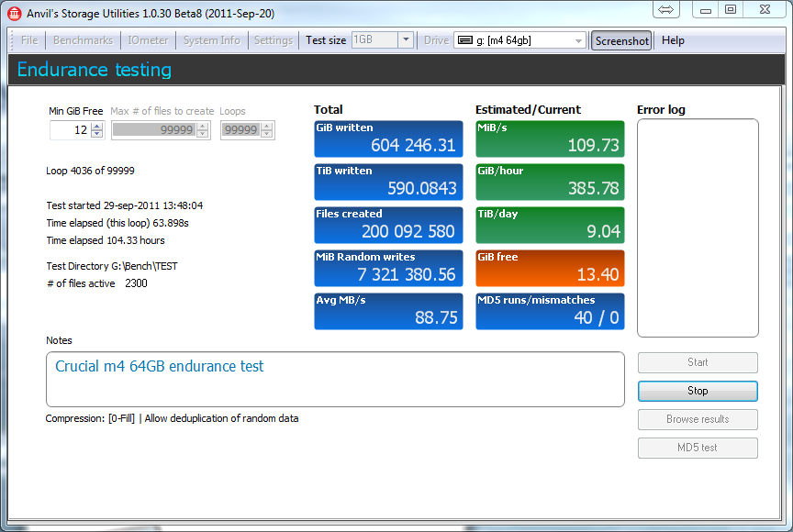
Task: Expand the Test size dropdown arrow
Action: pyautogui.click(x=406, y=40)
